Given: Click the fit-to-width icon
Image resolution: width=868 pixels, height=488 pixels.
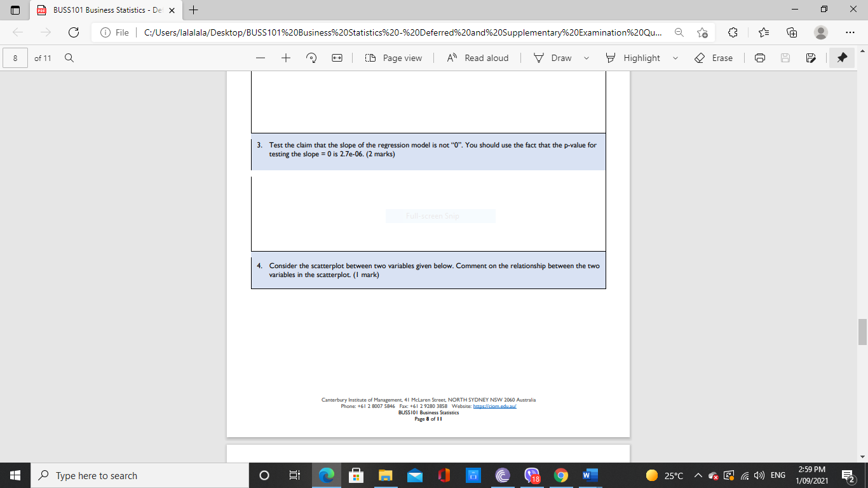Looking at the screenshot, I should [336, 57].
